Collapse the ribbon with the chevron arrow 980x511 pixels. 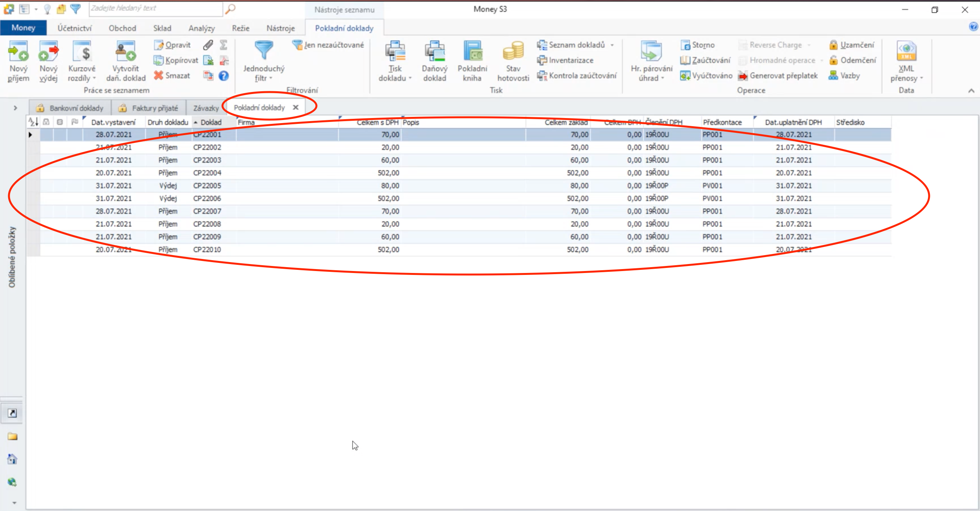(971, 90)
